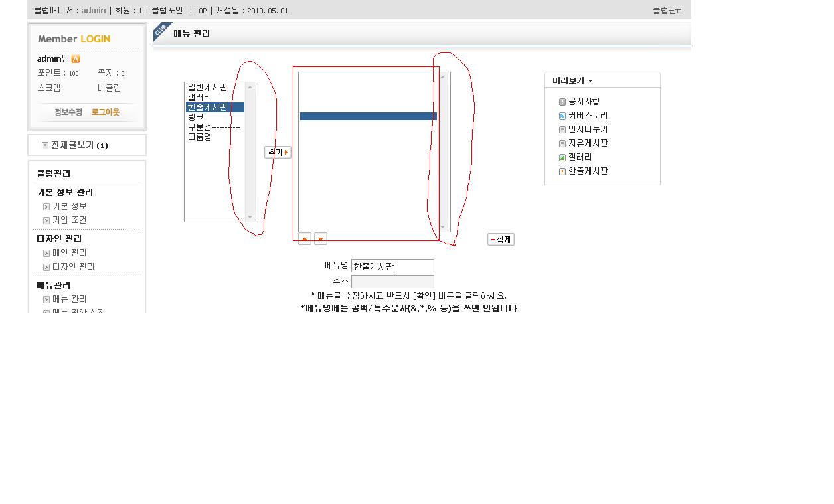This screenshot has height=504, width=834.
Task: Click the 커버스토리 blue icon in preview
Action: tap(562, 116)
